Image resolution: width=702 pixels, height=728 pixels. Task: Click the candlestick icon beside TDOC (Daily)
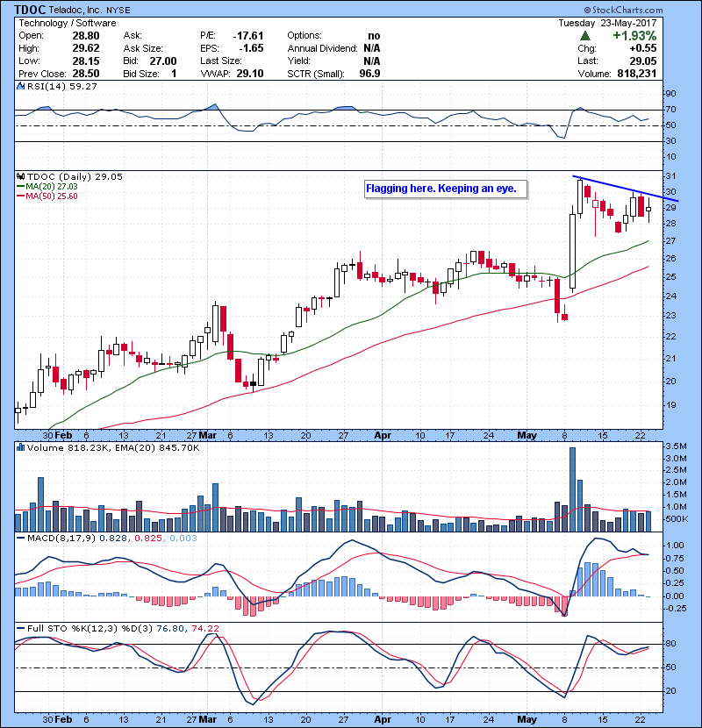[x=20, y=176]
